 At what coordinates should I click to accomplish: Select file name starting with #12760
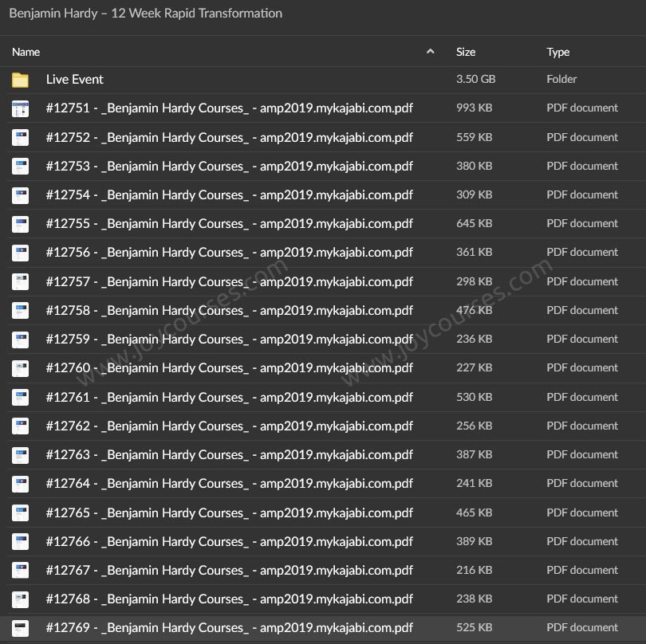point(230,368)
